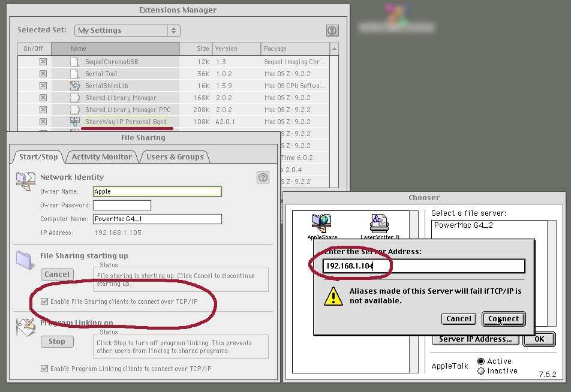The width and height of the screenshot is (571, 392).
Task: Select AppleTalk Active radio button
Action: pos(480,361)
